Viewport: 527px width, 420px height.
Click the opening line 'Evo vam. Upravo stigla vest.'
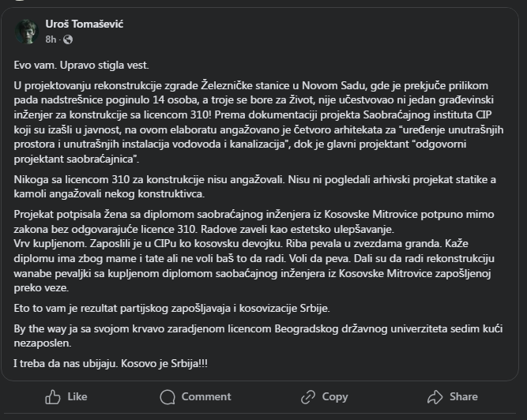click(x=81, y=64)
